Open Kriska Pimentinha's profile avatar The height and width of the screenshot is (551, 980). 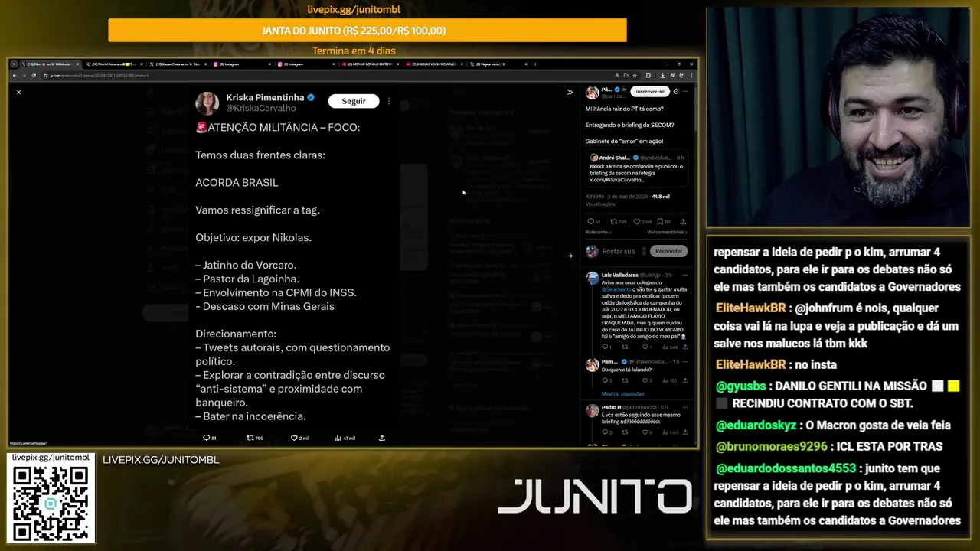pos(207,103)
